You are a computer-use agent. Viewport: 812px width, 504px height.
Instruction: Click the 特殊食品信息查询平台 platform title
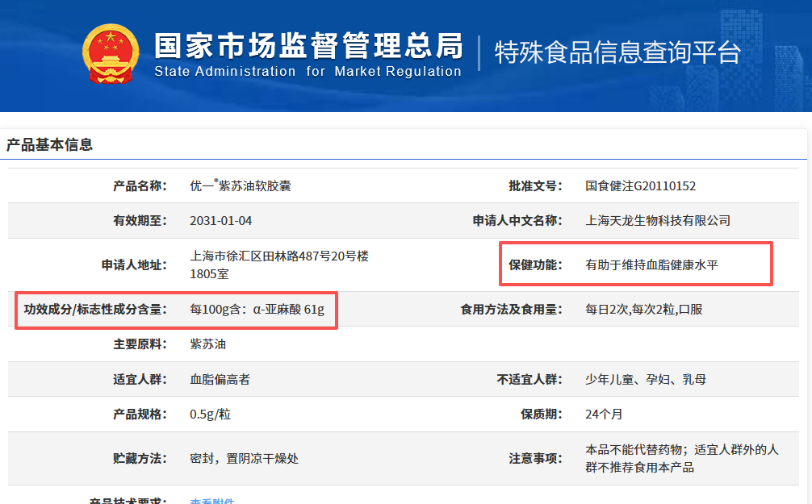[617, 52]
